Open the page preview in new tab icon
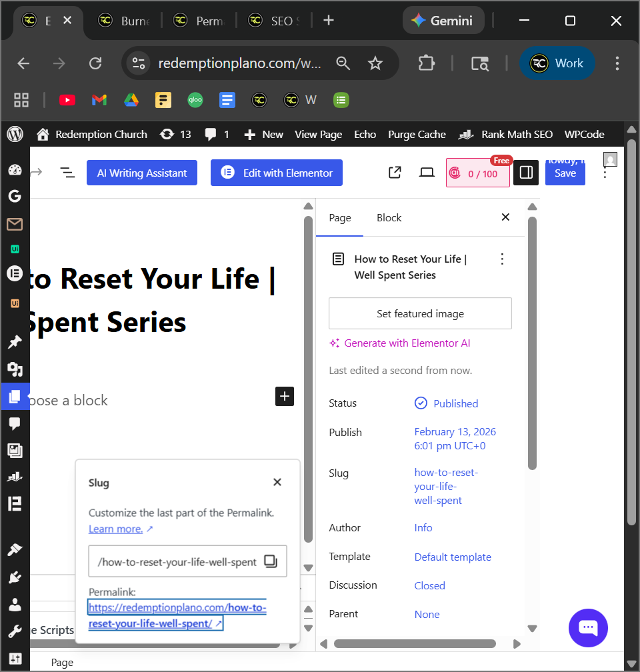The image size is (640, 672). click(395, 173)
